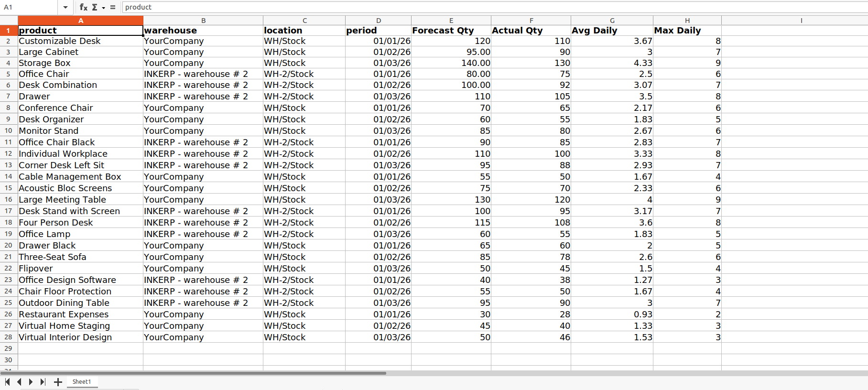Screen dimensions: 868x390
Task: Select the 'Conference Chair' cell
Action: click(x=81, y=108)
